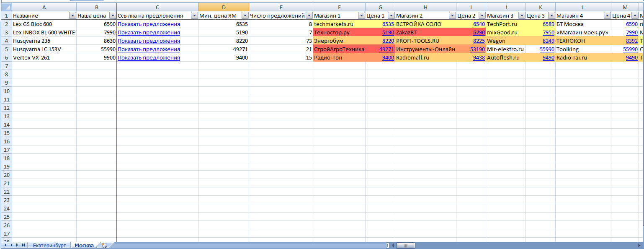Open price link 49271 for СтройАгроТехника
The width and height of the screenshot is (644, 249).
pyautogui.click(x=386, y=49)
